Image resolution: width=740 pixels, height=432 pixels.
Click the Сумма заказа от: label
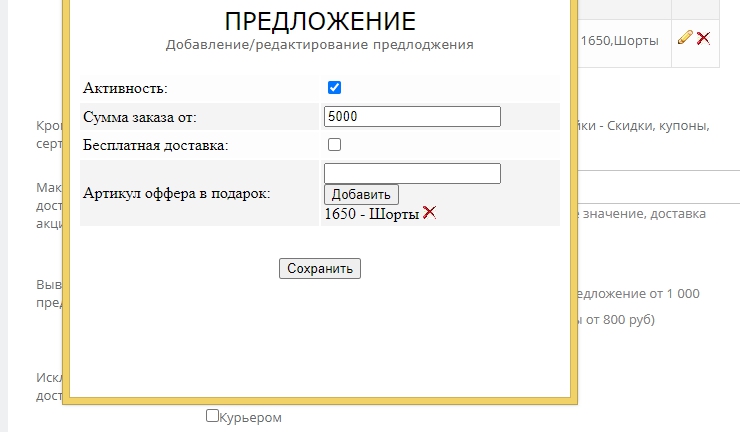(140, 117)
